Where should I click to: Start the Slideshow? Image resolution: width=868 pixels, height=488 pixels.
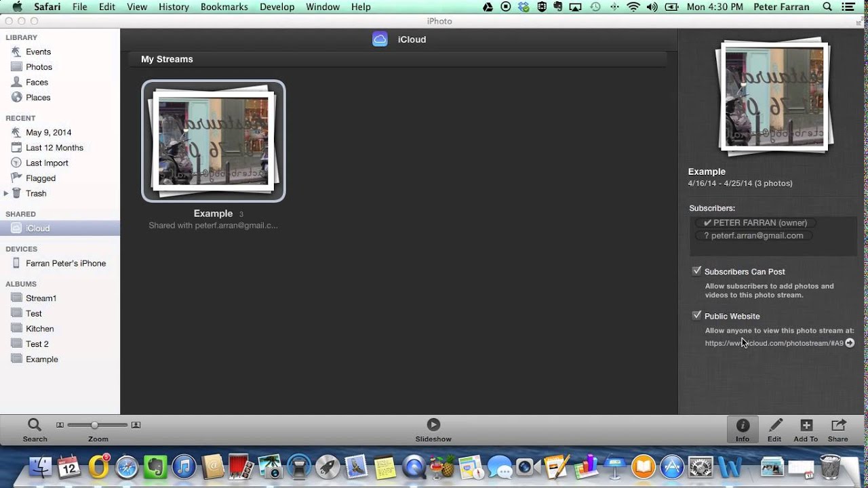433,430
